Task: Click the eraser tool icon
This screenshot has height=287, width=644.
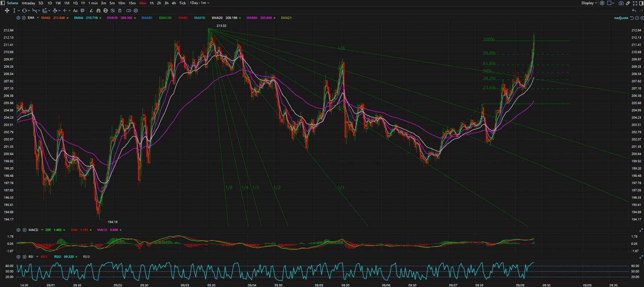Action: coord(91,10)
